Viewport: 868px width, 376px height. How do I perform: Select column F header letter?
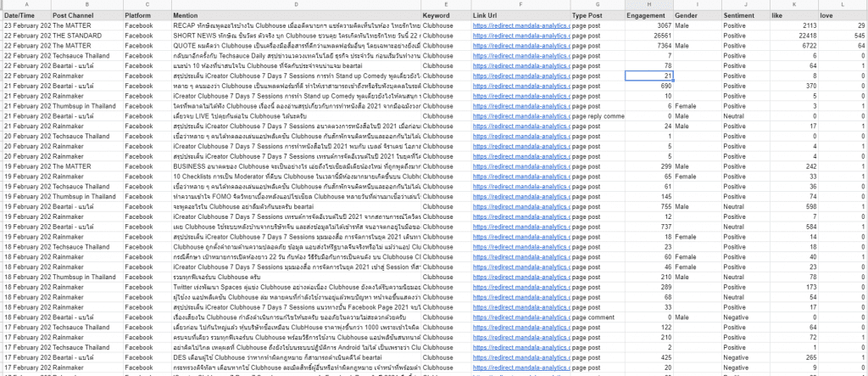[520, 5]
